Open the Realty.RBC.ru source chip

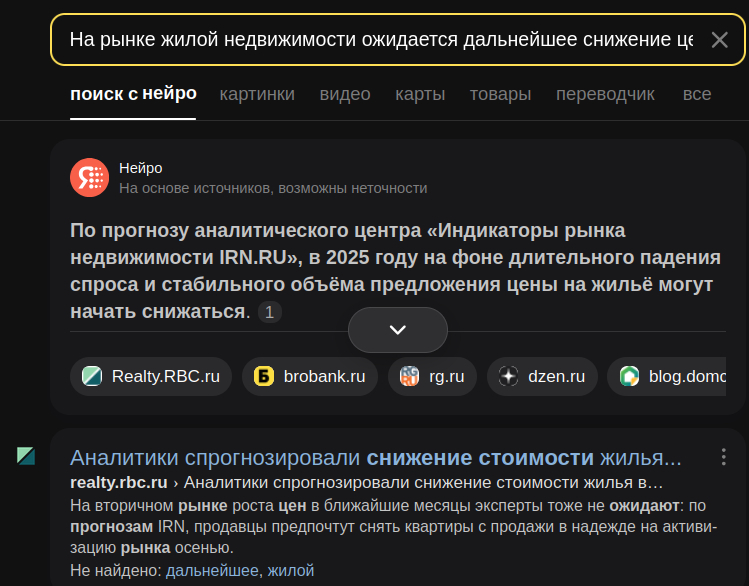click(151, 376)
